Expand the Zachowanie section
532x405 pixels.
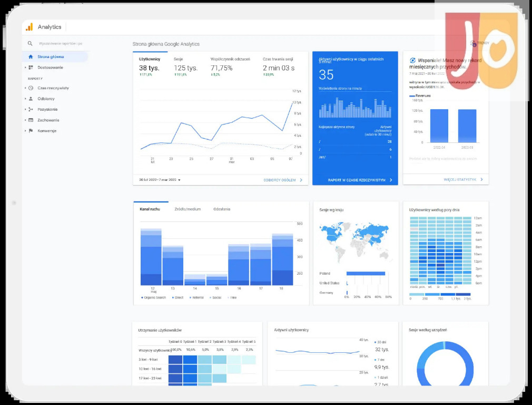(x=25, y=120)
